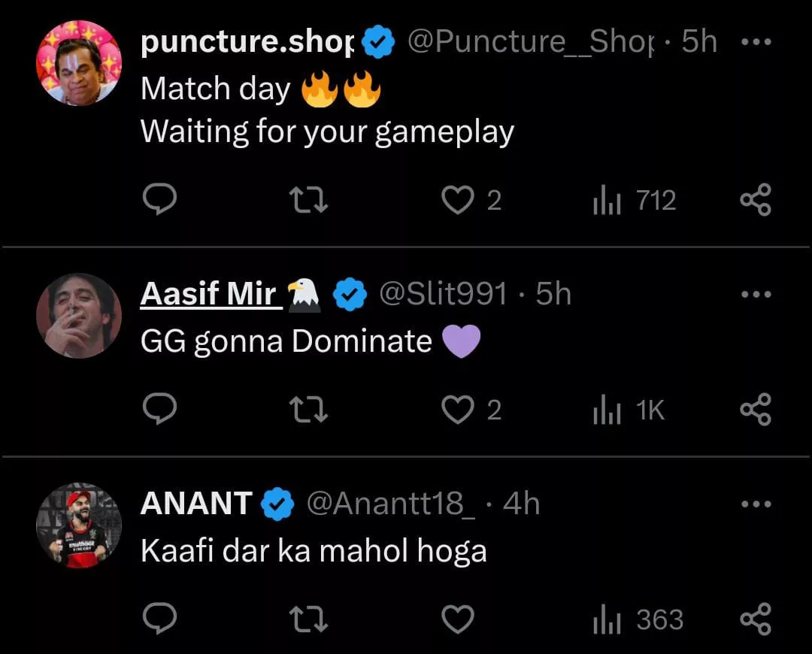Image resolution: width=812 pixels, height=654 pixels.
Task: Open more options on puncture.shop's tweet
Action: click(x=756, y=42)
